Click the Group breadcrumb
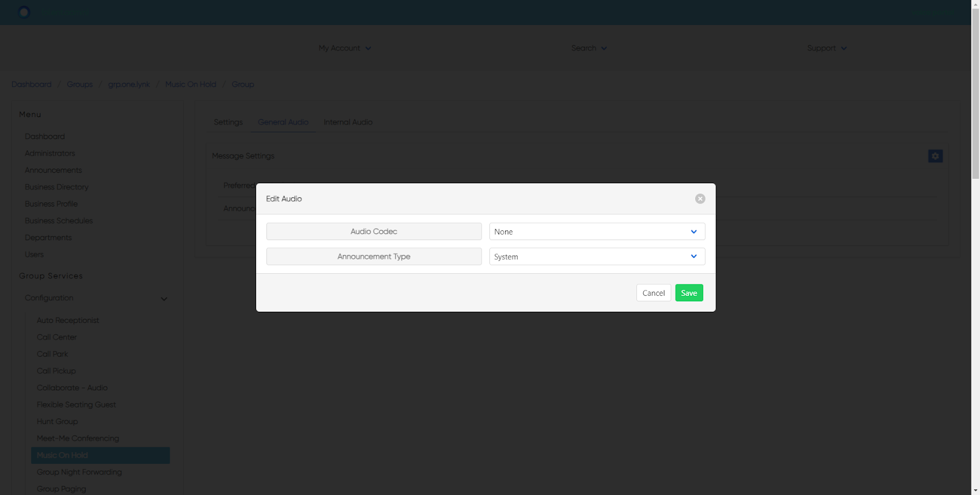 click(243, 85)
